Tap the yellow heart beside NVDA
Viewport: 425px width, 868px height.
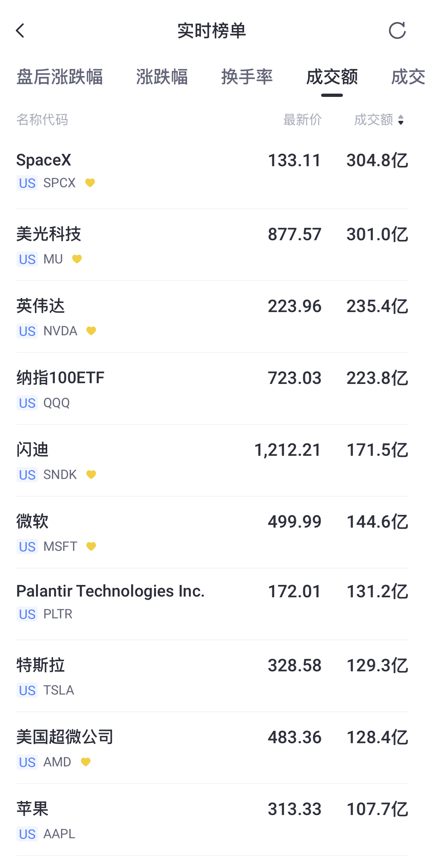point(91,331)
